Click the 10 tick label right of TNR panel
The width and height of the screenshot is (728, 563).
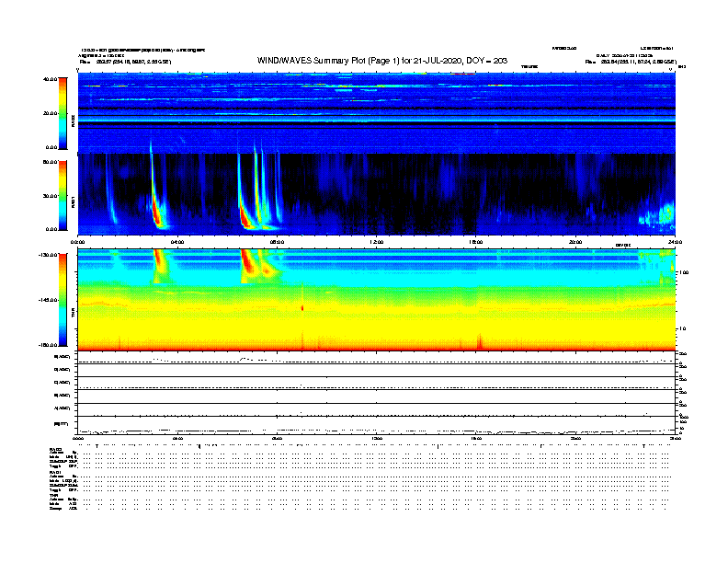[x=682, y=328]
